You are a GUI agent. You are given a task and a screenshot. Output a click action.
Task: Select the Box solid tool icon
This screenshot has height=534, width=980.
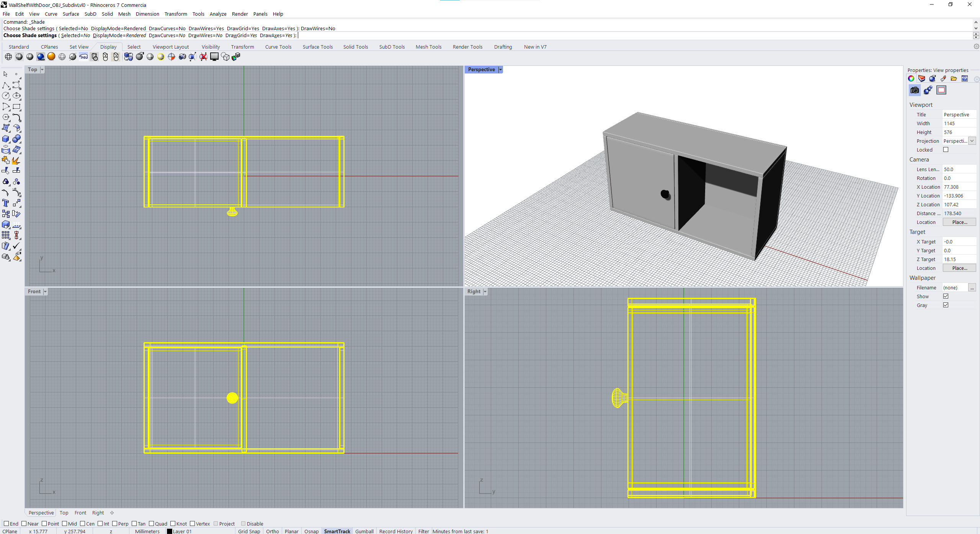[x=6, y=139]
